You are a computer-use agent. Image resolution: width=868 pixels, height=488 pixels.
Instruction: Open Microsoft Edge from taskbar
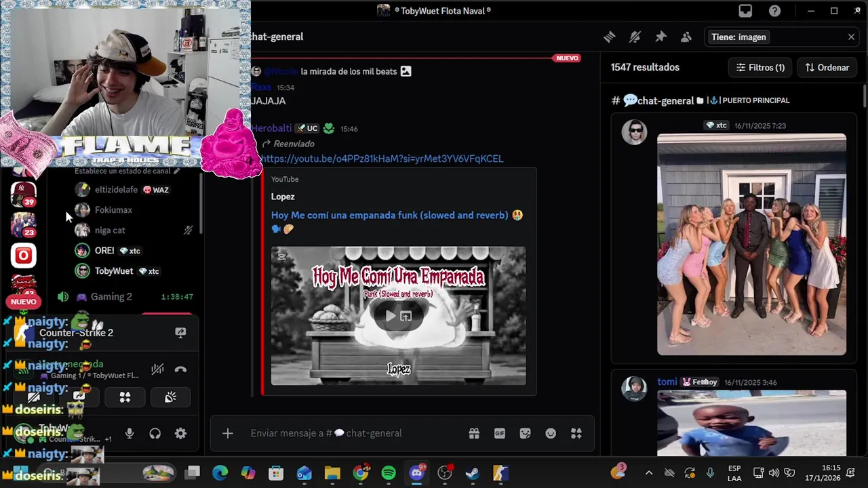tap(220, 473)
